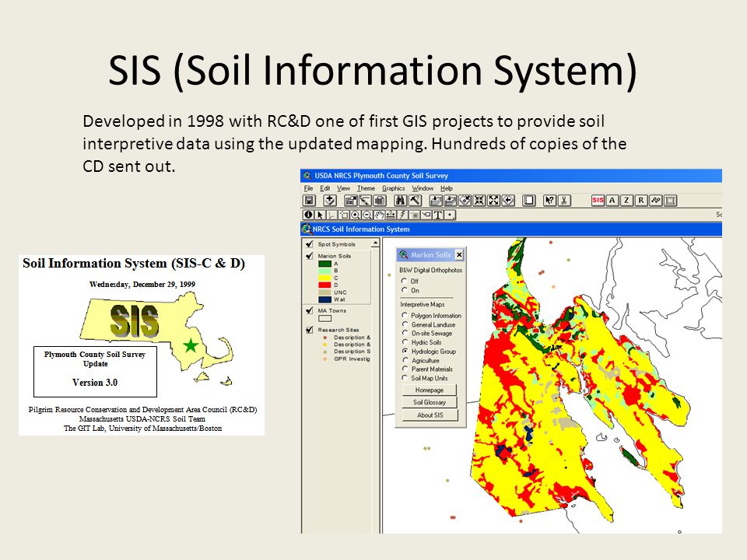Click the MA Towns outline symbol box
Image resolution: width=747 pixels, height=560 pixels.
(x=325, y=319)
